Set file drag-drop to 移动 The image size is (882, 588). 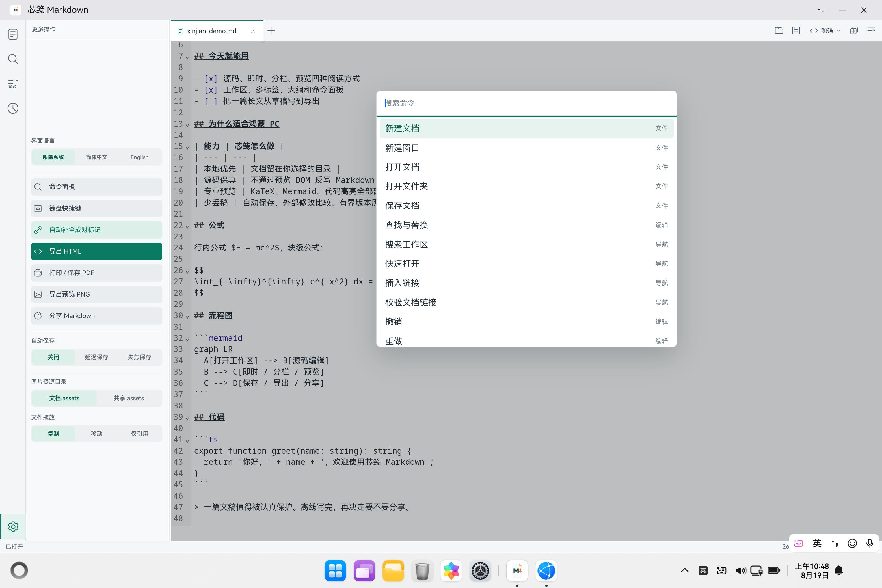click(96, 433)
